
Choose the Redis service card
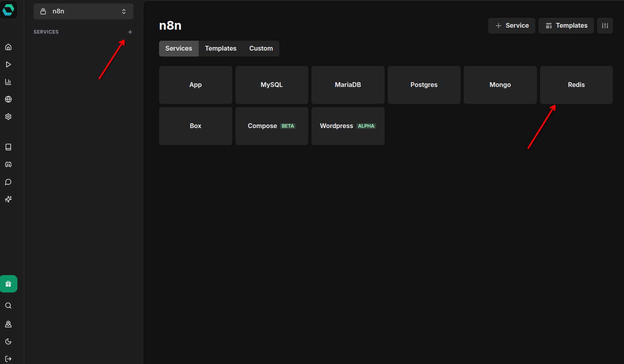[577, 85]
